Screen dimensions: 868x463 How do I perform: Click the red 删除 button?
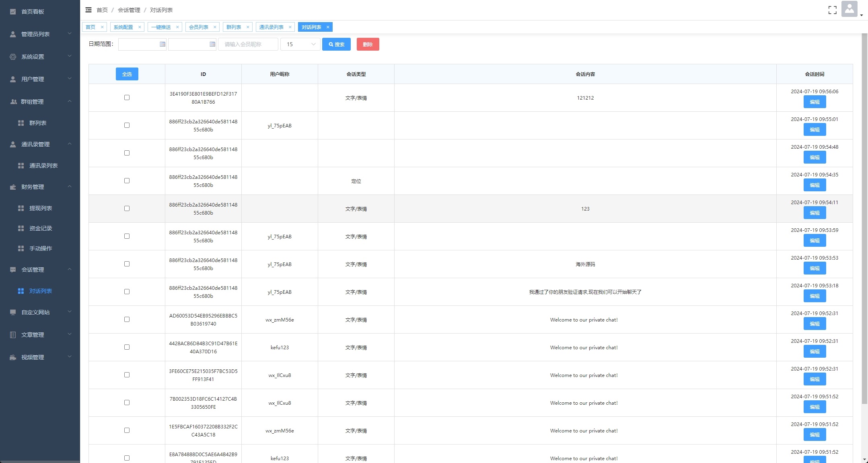tap(368, 44)
